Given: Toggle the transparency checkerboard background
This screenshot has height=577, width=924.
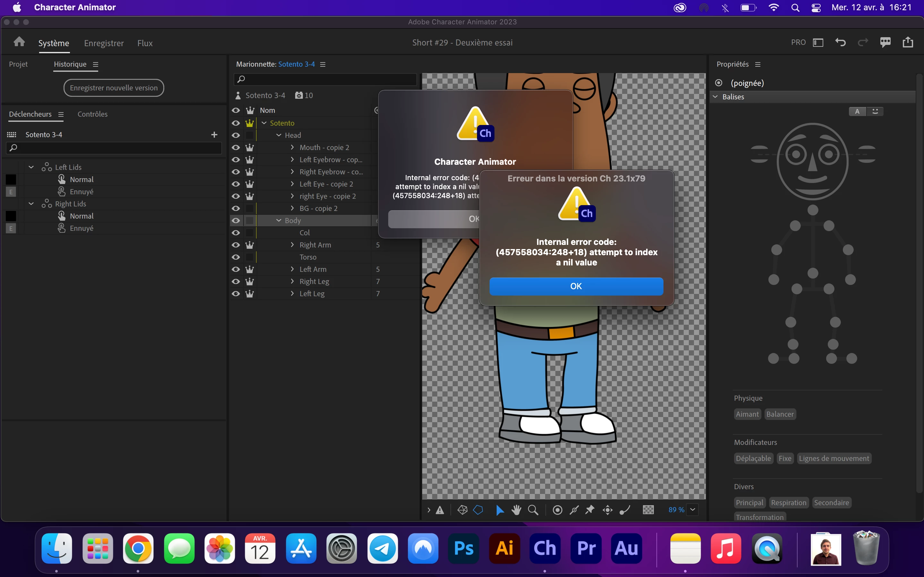Looking at the screenshot, I should (648, 510).
